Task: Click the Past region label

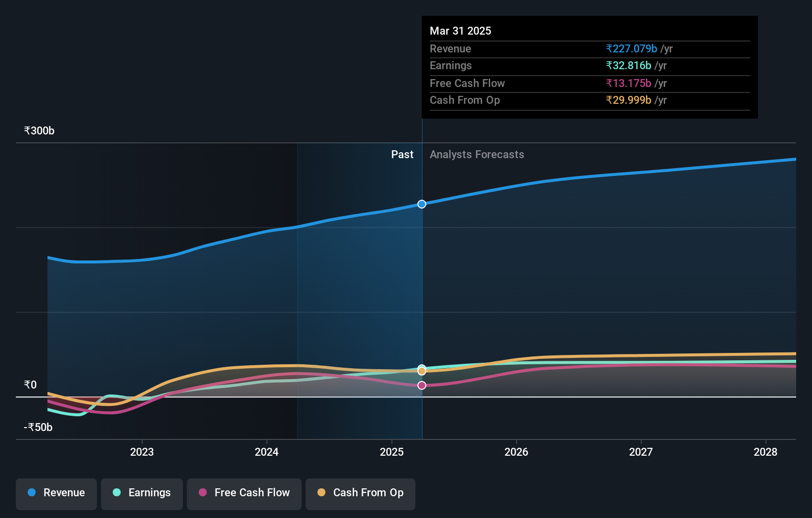Action: click(x=402, y=154)
